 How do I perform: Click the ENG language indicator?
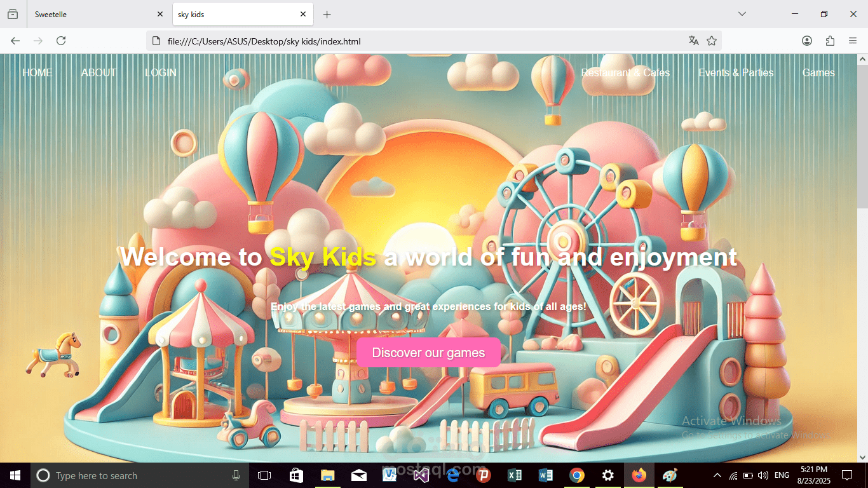(782, 475)
